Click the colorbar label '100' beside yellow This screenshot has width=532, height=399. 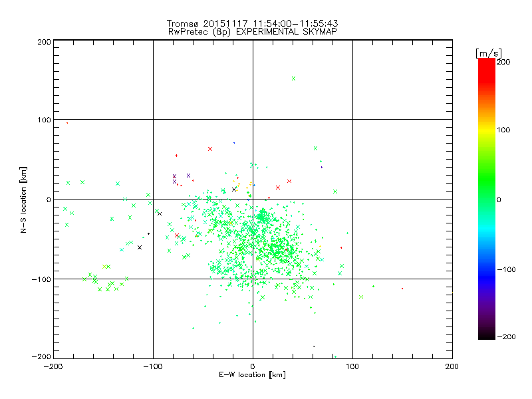pyautogui.click(x=503, y=130)
